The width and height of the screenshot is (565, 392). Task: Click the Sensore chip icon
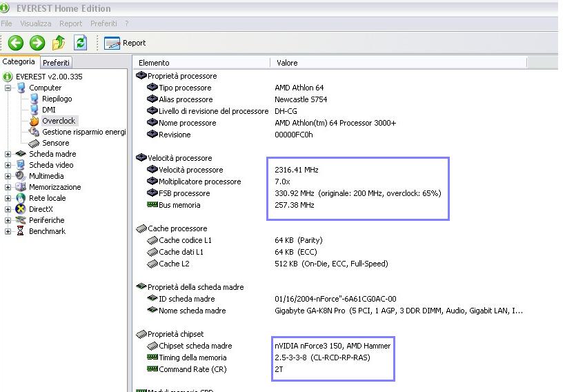coord(34,143)
